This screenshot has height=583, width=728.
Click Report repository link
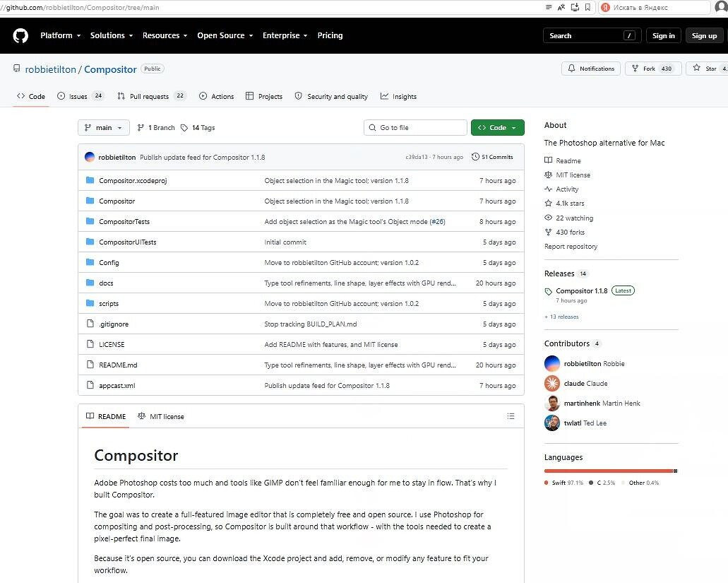pyautogui.click(x=571, y=246)
